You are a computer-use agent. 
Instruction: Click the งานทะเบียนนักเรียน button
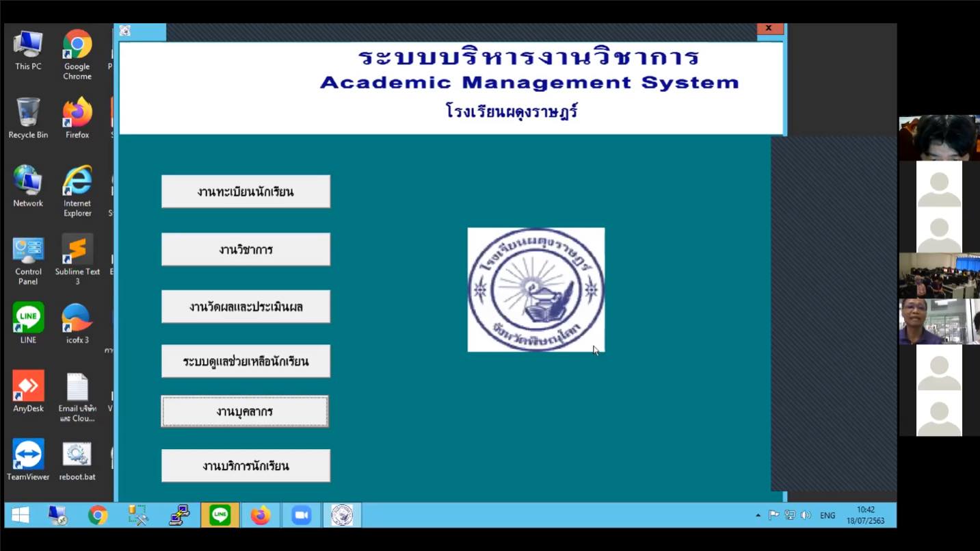point(246,192)
